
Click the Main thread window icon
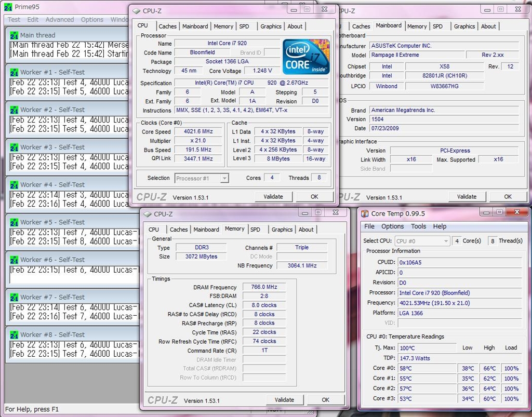pyautogui.click(x=14, y=35)
